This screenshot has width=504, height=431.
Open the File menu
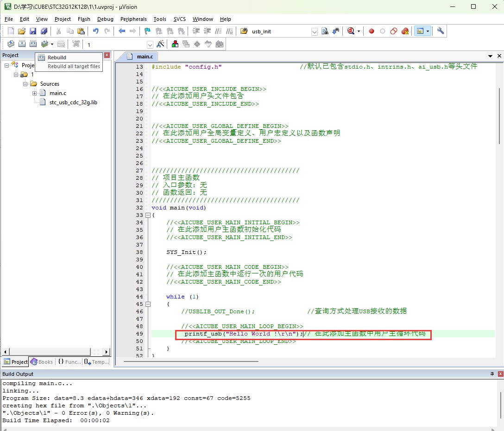9,19
